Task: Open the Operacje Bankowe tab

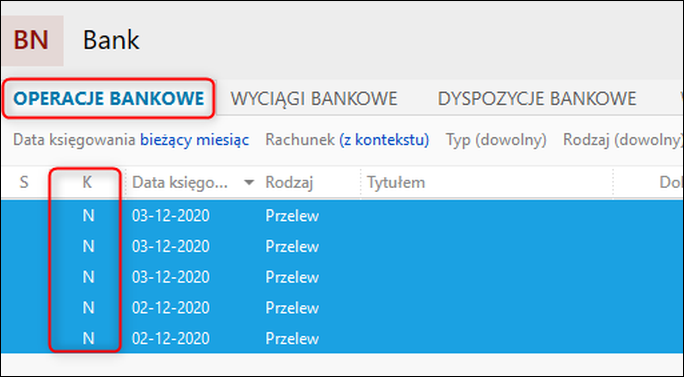Action: click(x=109, y=99)
